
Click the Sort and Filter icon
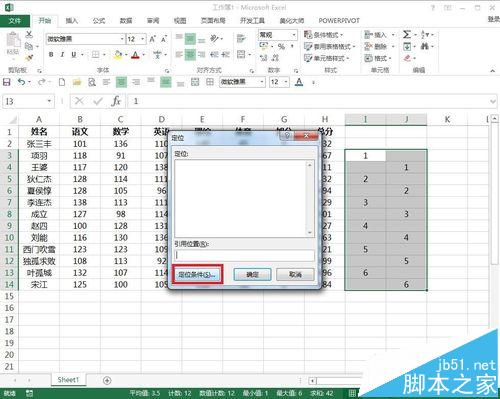(x=425, y=34)
